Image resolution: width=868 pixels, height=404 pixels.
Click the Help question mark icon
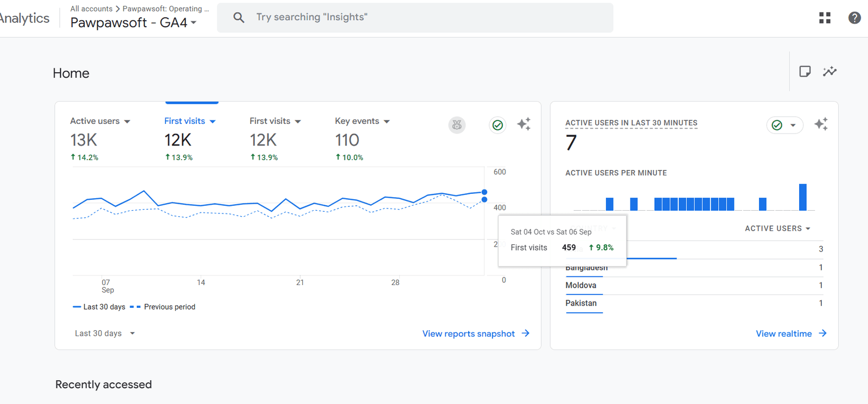click(x=854, y=18)
